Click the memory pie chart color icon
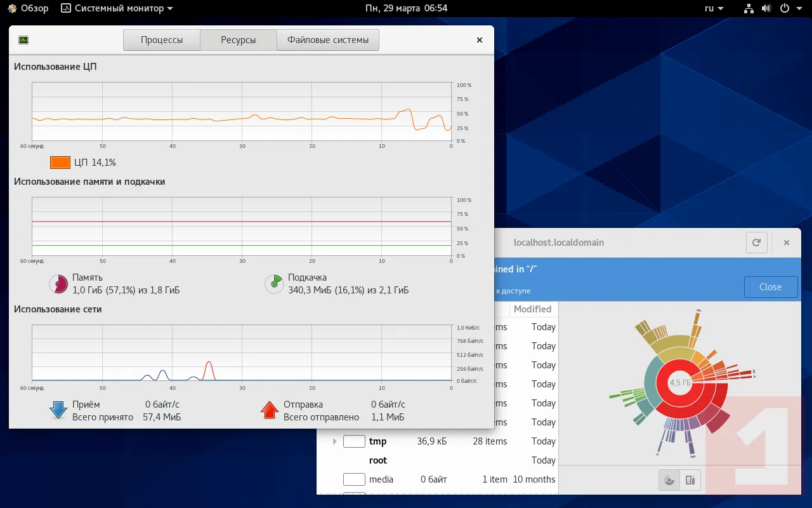This screenshot has height=508, width=812. click(58, 284)
